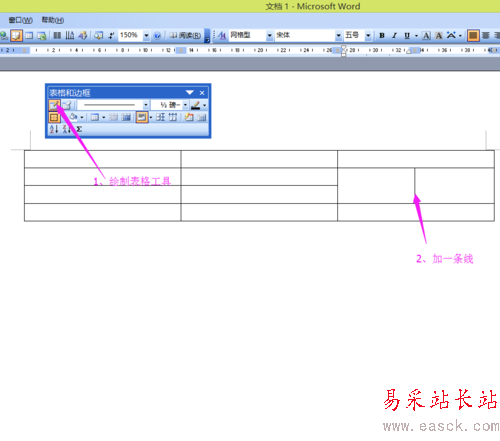The width and height of the screenshot is (500, 441).
Task: Click Insert Table icon in standard toolbar
Action: coord(29,35)
